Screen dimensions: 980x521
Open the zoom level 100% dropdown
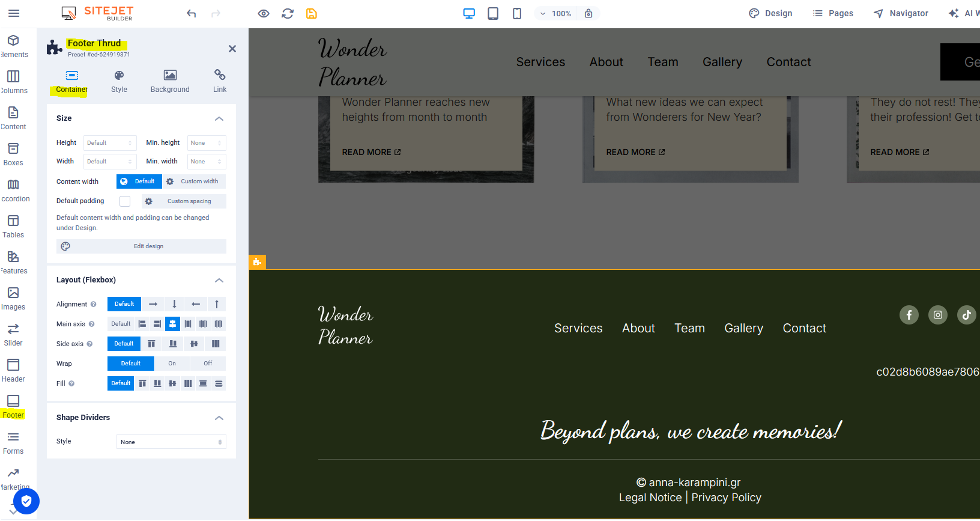pos(555,13)
